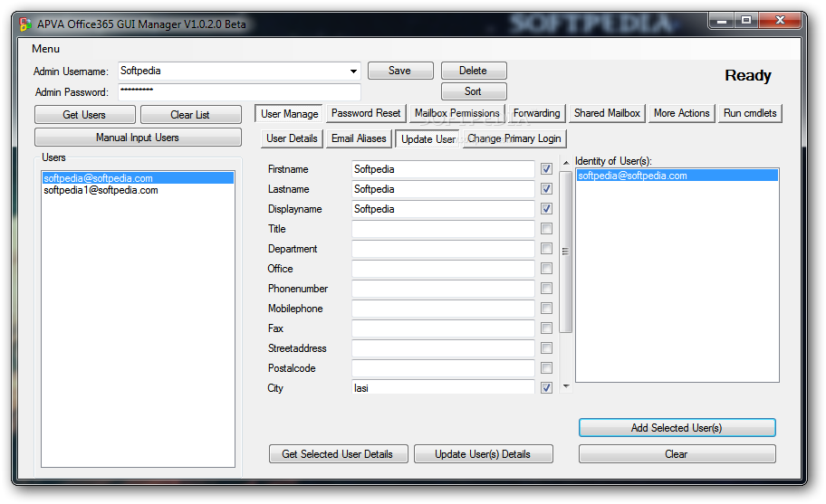Viewport: 826px width, 504px height.
Task: Switch to the Password Reset tab
Action: (x=366, y=113)
